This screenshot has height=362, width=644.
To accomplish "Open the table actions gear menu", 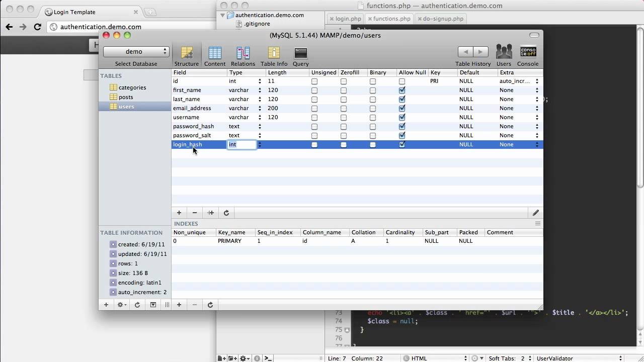I will [x=122, y=305].
